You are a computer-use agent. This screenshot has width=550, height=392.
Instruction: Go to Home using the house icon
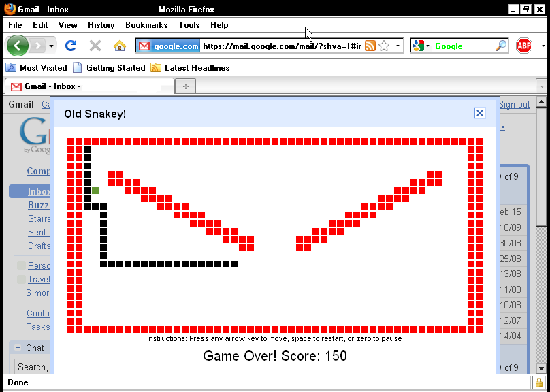[x=120, y=46]
